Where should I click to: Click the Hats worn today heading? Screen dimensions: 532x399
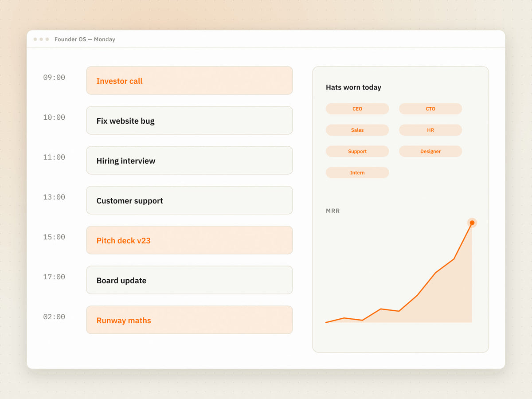tap(353, 87)
